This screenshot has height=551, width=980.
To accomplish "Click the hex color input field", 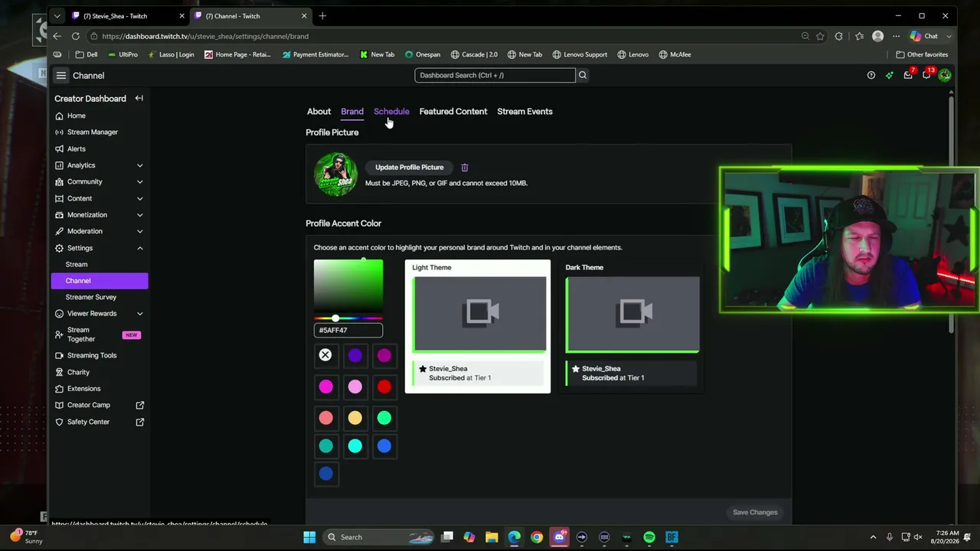I will coord(348,331).
